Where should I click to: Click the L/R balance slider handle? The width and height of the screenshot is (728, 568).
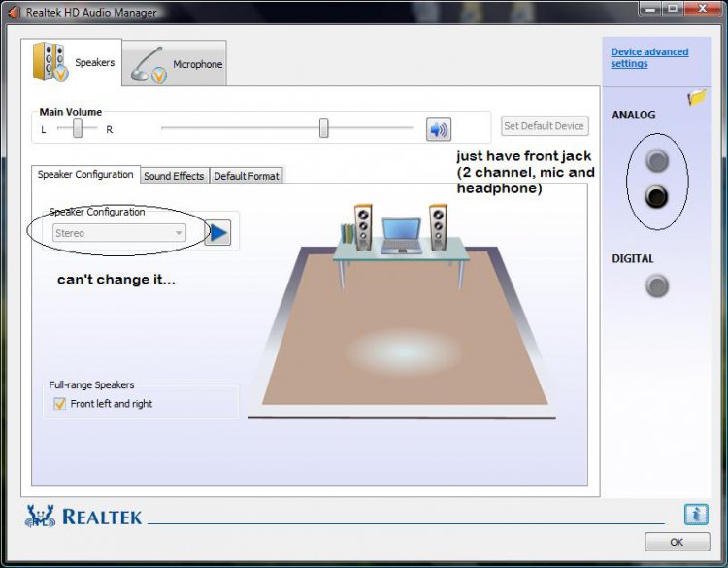(x=78, y=128)
